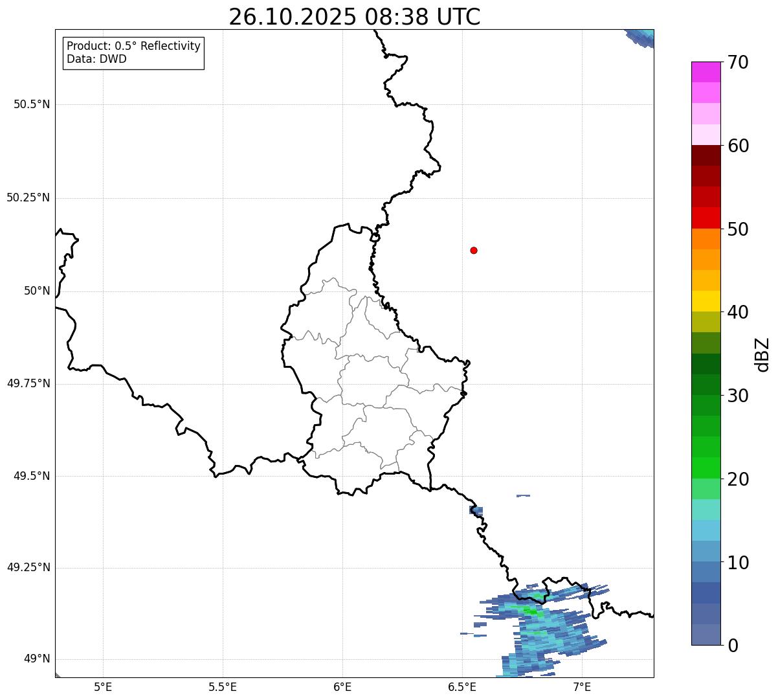
Task: Select the title '26.10.2025 08:38 UTC'
Action: (x=355, y=17)
